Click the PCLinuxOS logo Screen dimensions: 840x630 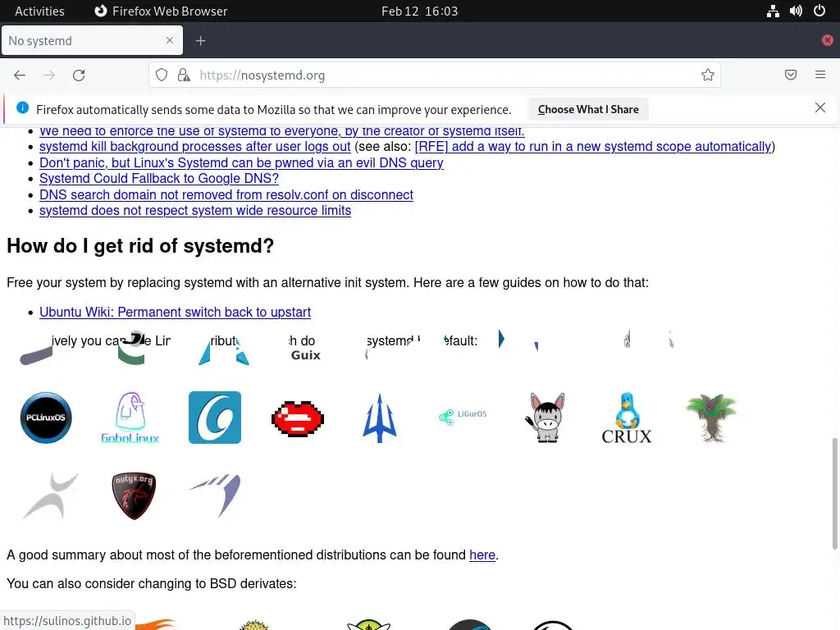(x=46, y=418)
